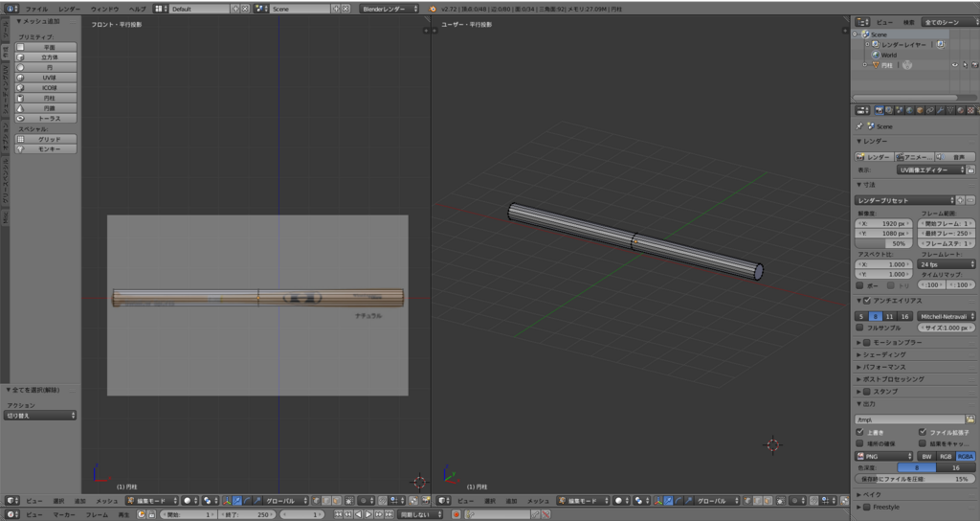Click the Animation (アニメー...) render button
The height and width of the screenshot is (521, 980).
[x=914, y=157]
